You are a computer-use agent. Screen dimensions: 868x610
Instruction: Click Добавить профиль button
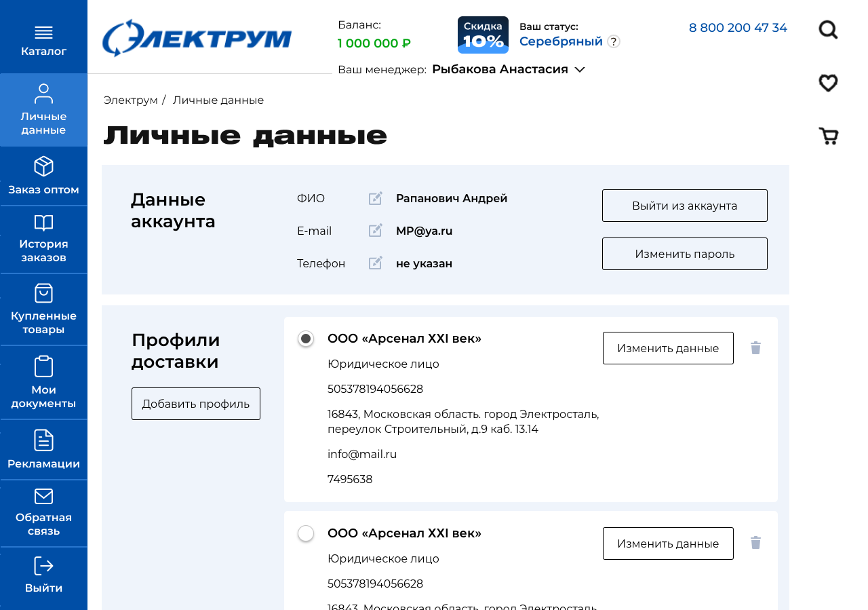point(195,404)
